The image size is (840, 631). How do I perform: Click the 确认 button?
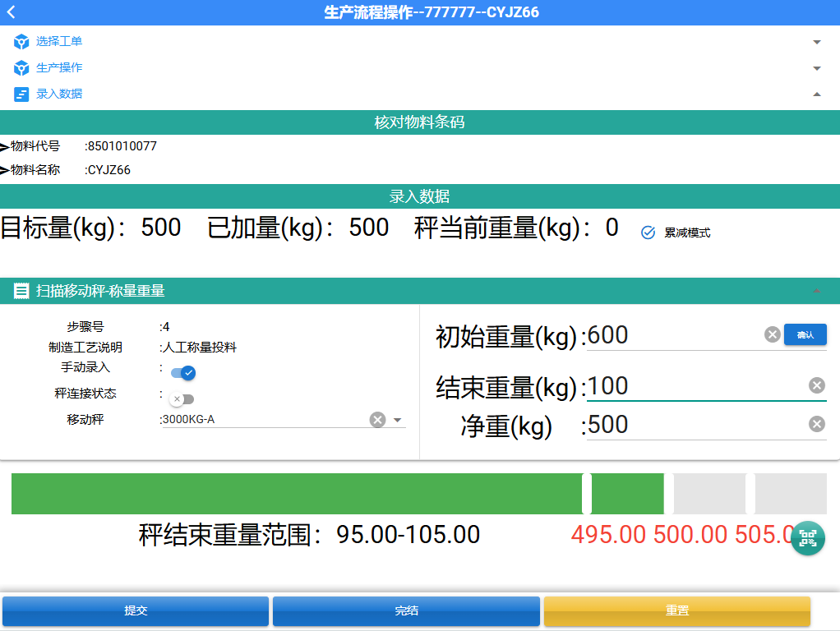click(x=805, y=334)
